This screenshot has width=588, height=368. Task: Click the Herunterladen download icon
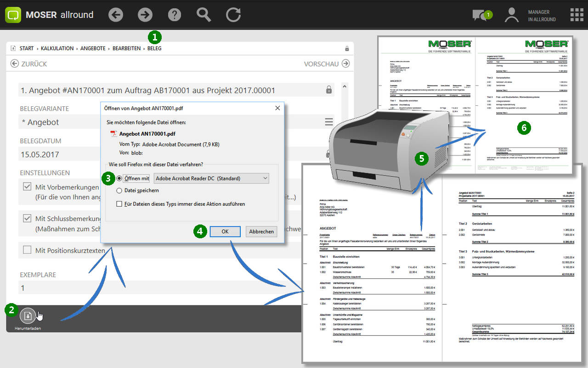28,315
